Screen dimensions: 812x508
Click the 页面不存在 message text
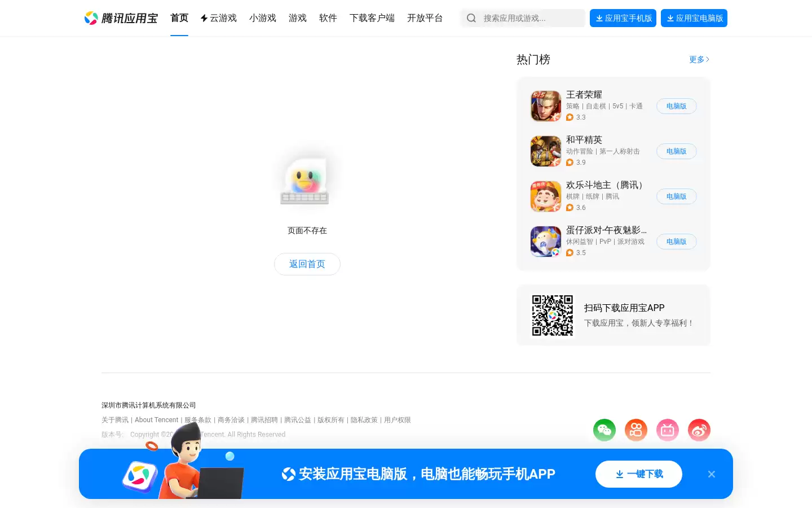click(x=307, y=230)
